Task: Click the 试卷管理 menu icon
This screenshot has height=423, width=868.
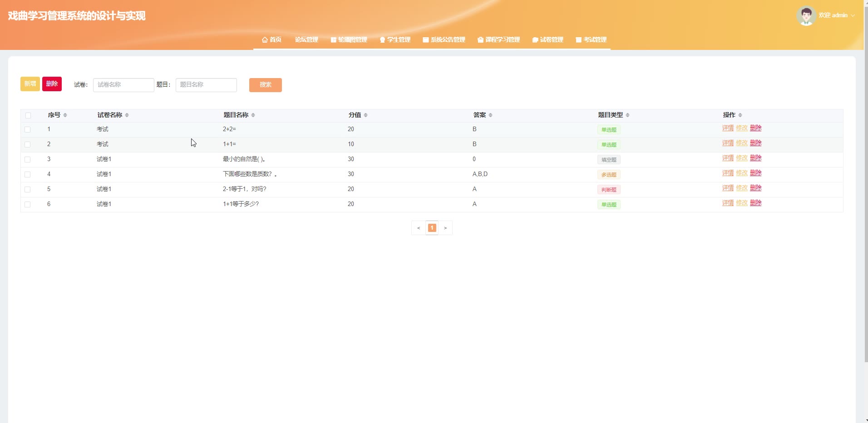Action: (x=535, y=40)
